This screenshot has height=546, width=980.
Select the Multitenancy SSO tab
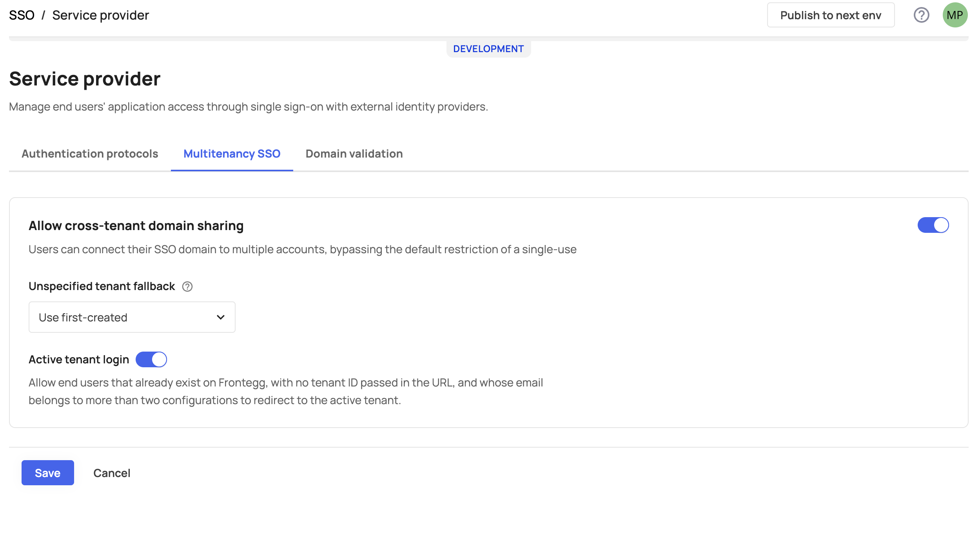coord(232,154)
